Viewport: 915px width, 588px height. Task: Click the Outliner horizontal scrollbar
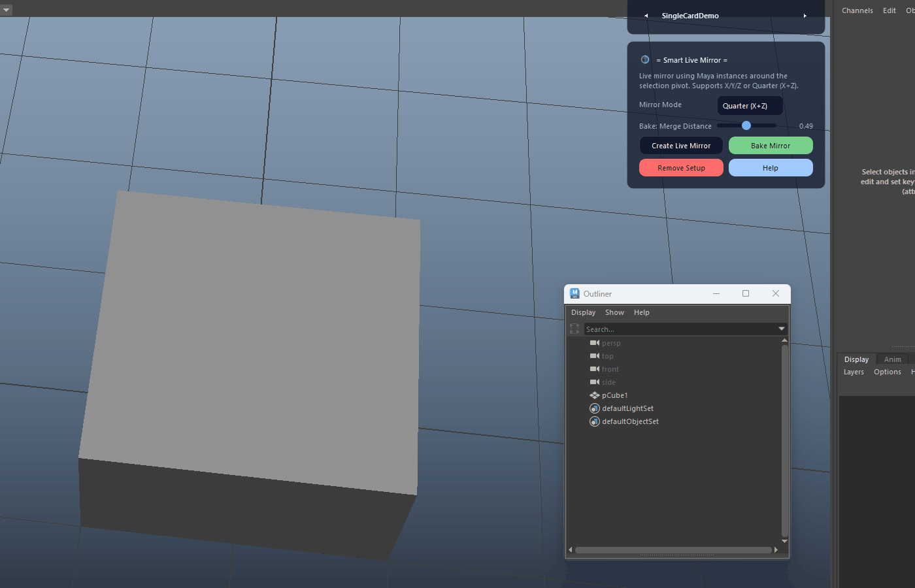click(x=673, y=550)
